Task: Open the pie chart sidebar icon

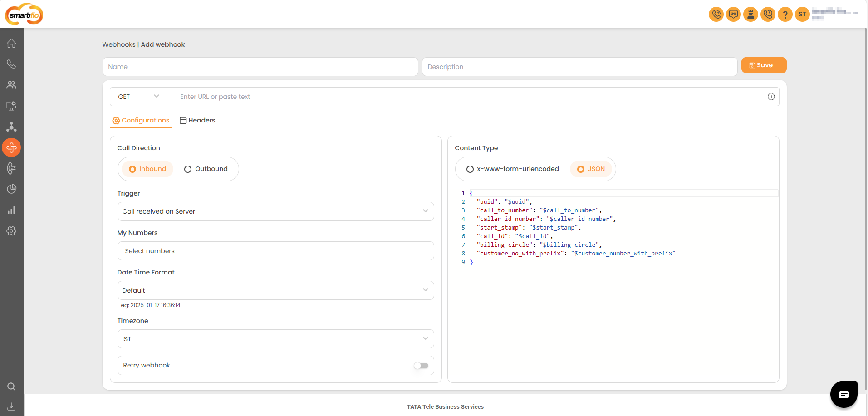Action: 11,189
